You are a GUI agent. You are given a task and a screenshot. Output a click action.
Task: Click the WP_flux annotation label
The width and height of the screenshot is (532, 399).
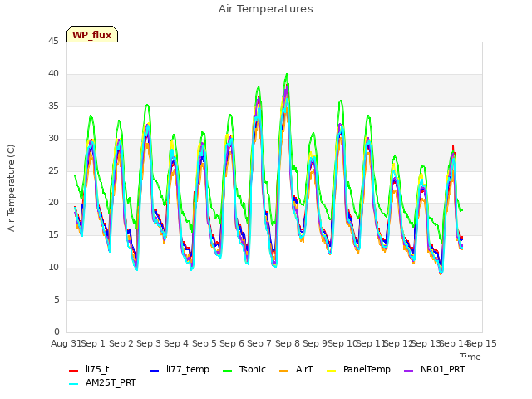(x=92, y=34)
